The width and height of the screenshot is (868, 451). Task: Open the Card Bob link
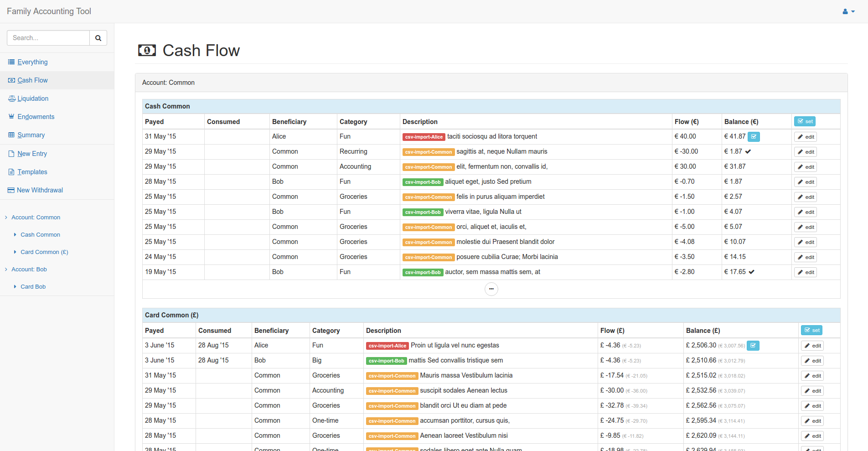(33, 286)
